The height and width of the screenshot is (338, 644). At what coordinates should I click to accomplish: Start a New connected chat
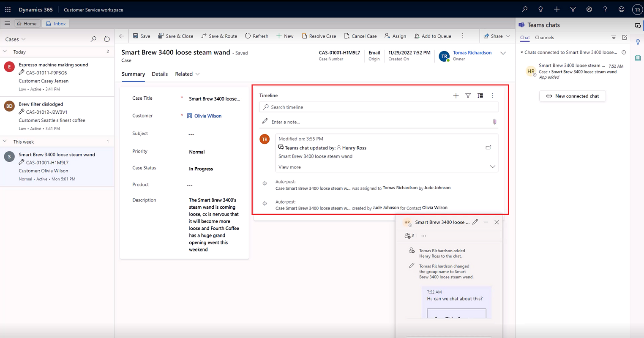click(572, 96)
